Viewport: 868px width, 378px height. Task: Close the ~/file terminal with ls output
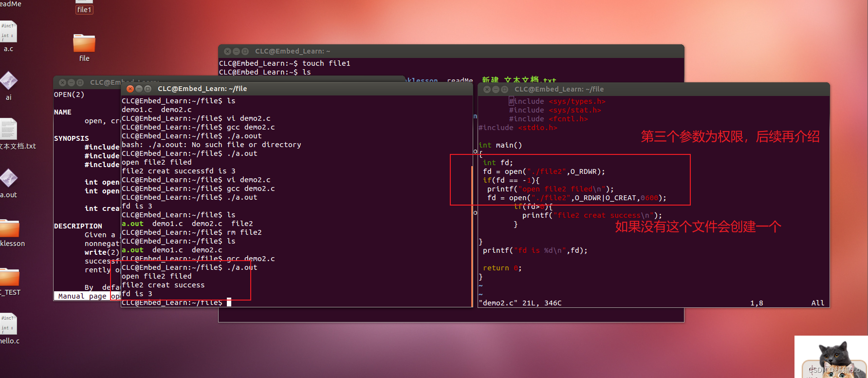pyautogui.click(x=130, y=89)
